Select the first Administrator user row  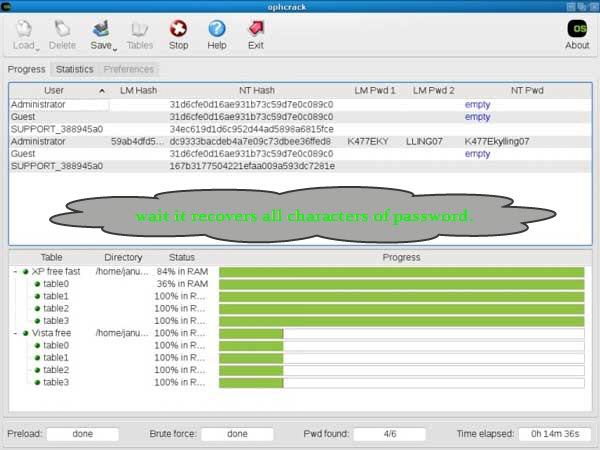(300, 104)
